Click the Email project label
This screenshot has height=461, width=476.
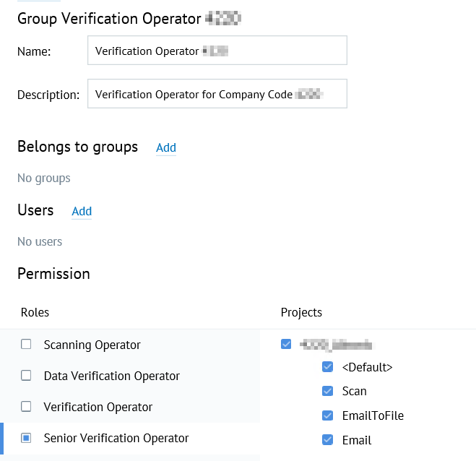(357, 440)
